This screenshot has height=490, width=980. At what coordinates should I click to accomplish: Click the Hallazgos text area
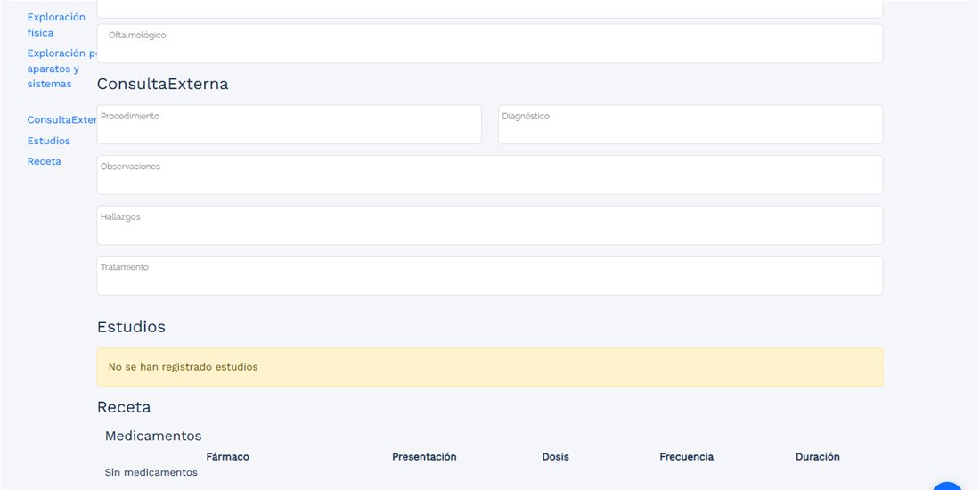pyautogui.click(x=489, y=225)
